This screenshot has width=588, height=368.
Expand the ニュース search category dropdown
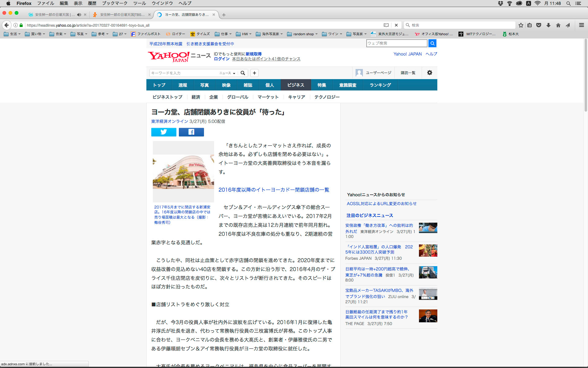[x=227, y=73]
